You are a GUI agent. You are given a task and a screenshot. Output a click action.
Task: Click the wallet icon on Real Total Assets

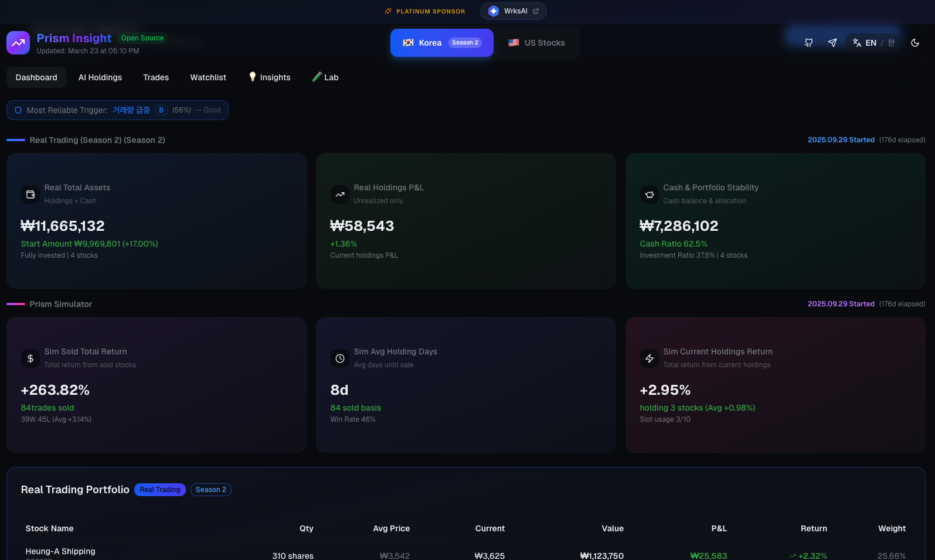click(30, 194)
